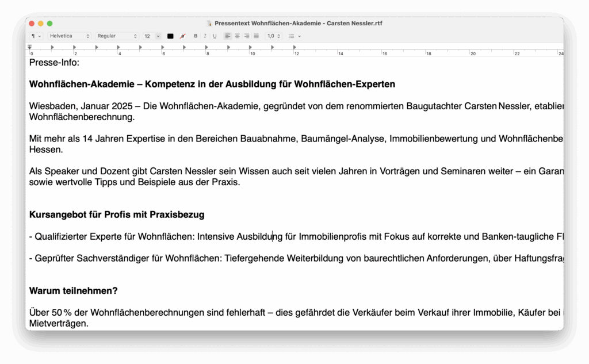Apply underline formatting

(213, 36)
